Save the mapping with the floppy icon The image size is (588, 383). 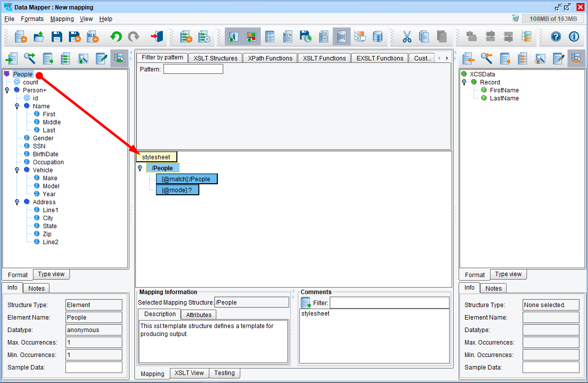click(x=56, y=37)
